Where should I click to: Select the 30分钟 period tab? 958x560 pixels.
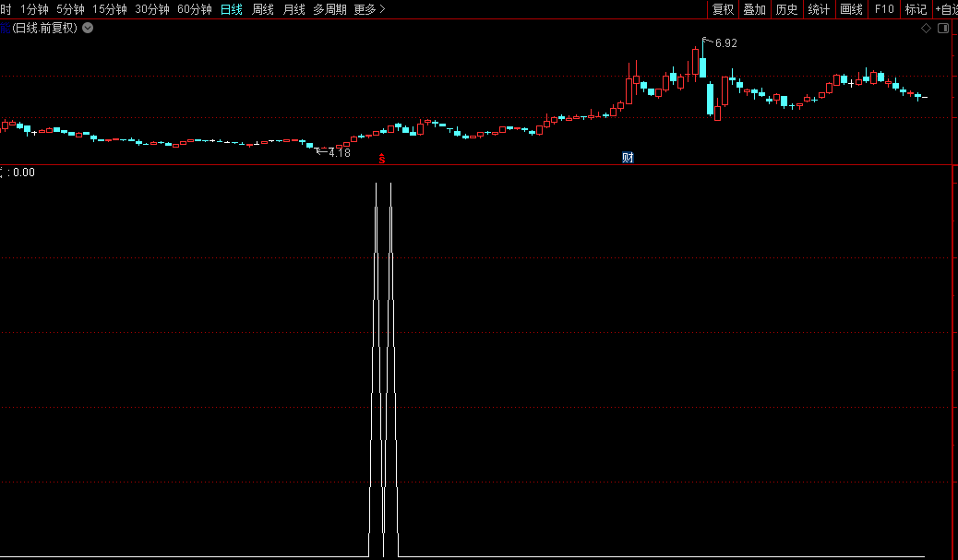(x=152, y=9)
